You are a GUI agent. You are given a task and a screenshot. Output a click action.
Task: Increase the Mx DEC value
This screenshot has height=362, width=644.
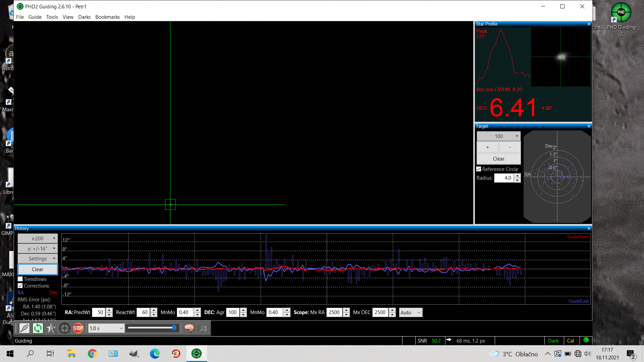pyautogui.click(x=392, y=310)
